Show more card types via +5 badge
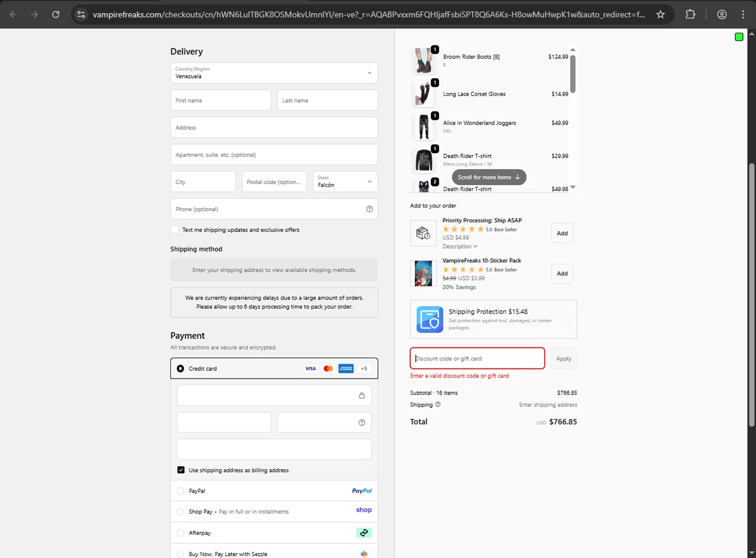The image size is (756, 558). [x=364, y=368]
